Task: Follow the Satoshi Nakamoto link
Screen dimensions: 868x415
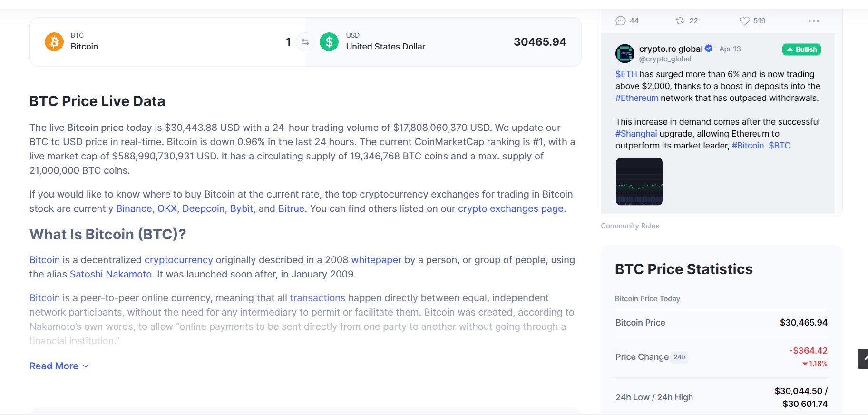Action: (111, 274)
